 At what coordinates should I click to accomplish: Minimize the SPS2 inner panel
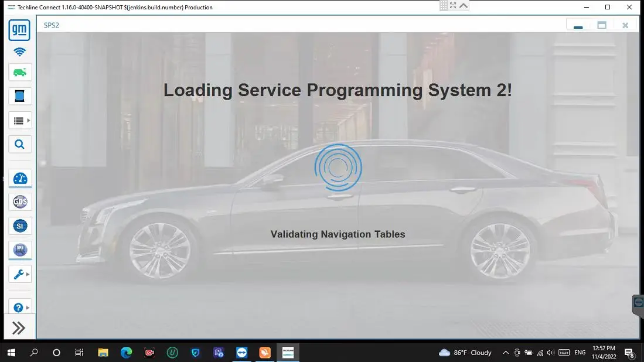578,25
